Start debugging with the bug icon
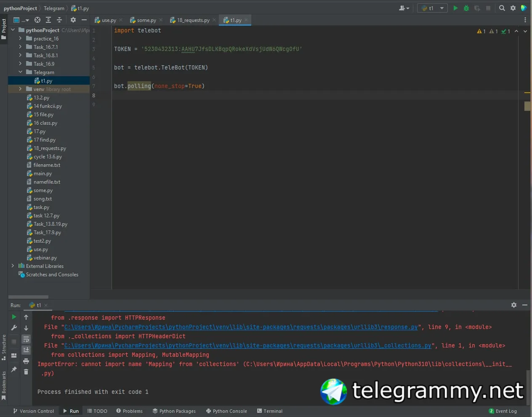 pyautogui.click(x=466, y=8)
